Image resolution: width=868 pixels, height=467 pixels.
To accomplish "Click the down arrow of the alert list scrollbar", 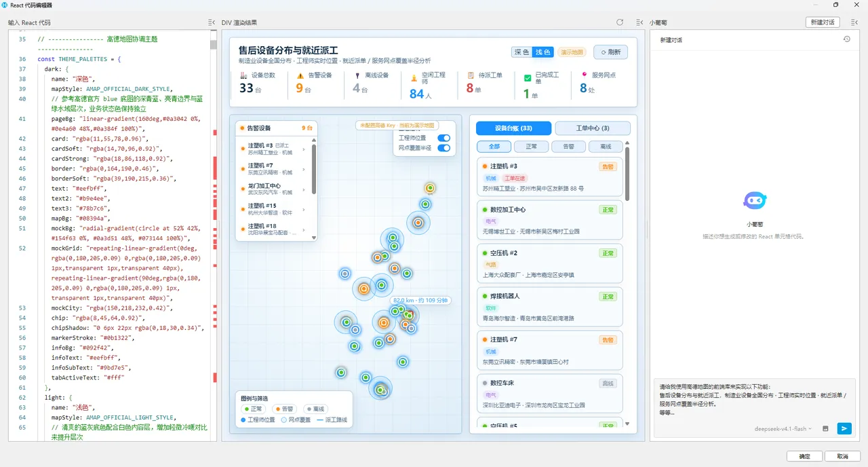I will 313,238.
